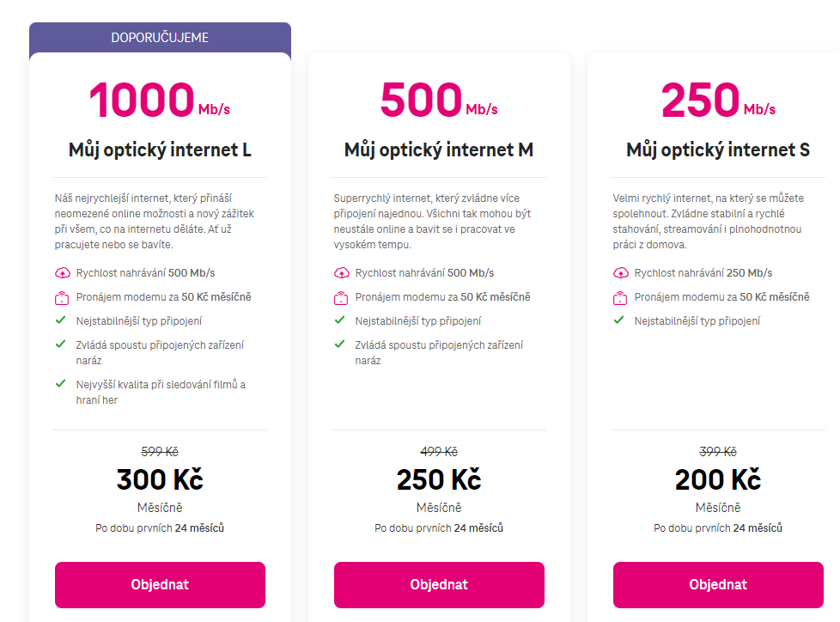Select the DOPORUČUJEME banner
The image size is (840, 622).
160,38
